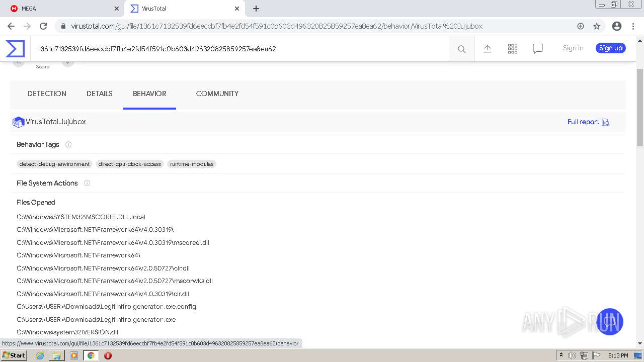
Task: Click the Start button
Action: [x=14, y=355]
